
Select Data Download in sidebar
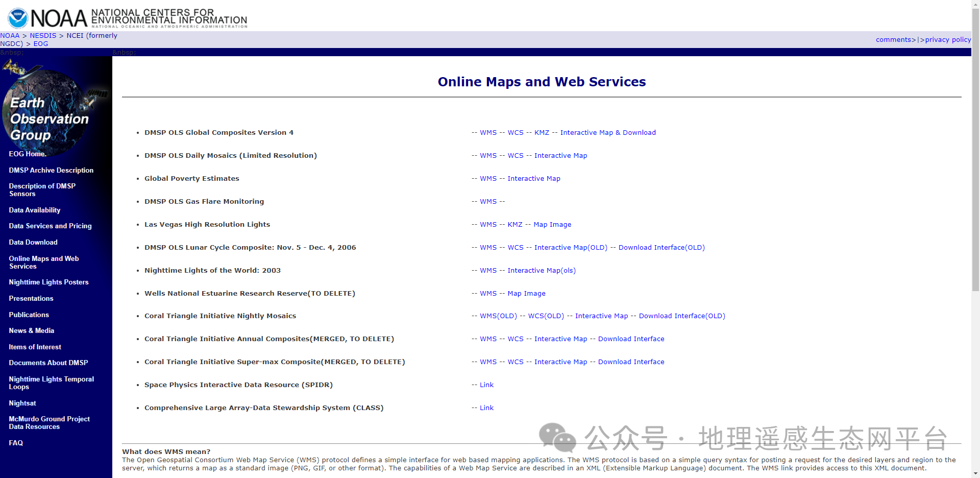tap(33, 242)
